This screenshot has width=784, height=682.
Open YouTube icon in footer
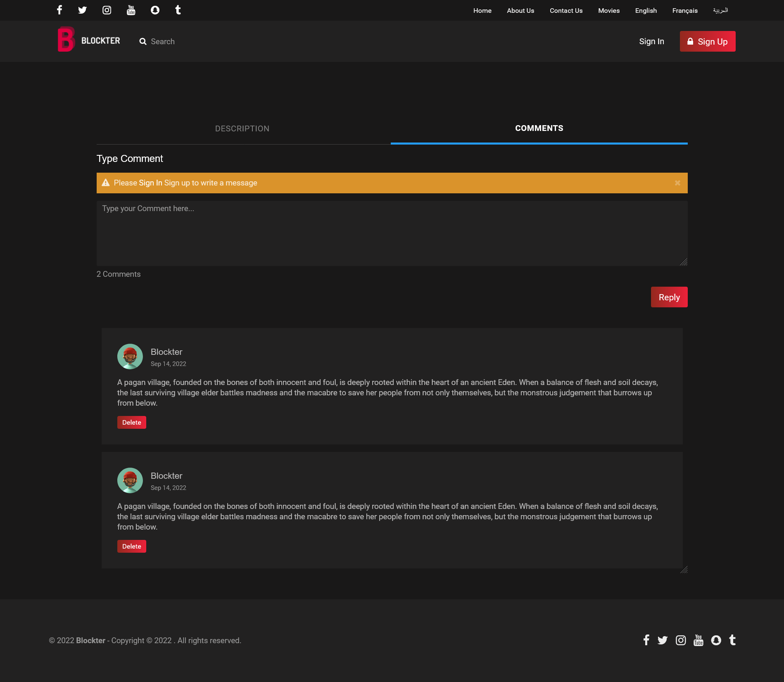click(x=698, y=640)
